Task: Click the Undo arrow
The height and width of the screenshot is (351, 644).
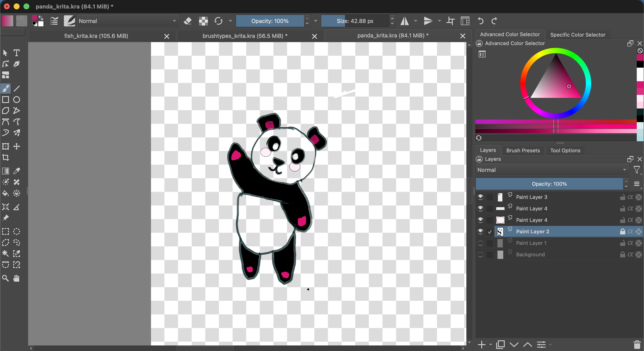Action: 480,21
